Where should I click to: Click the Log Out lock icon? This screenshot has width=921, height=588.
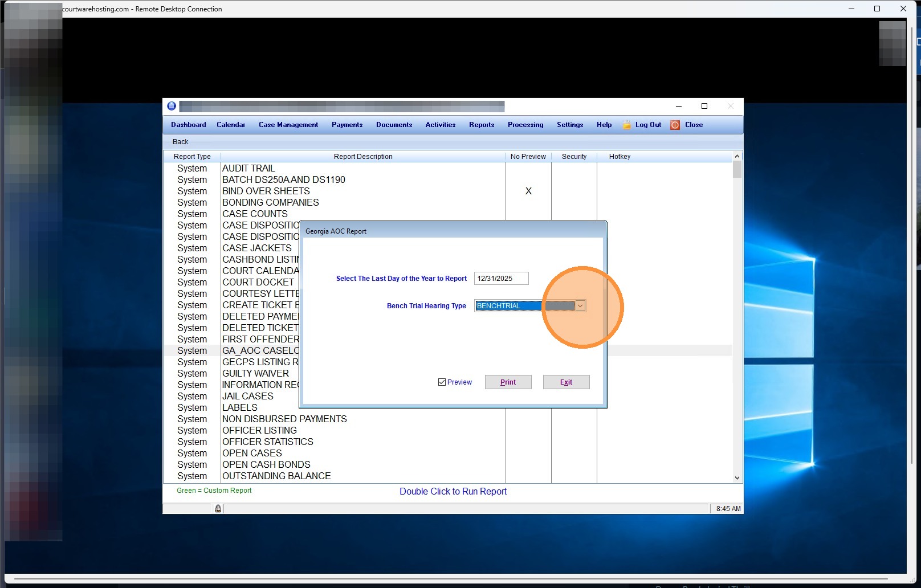click(627, 125)
